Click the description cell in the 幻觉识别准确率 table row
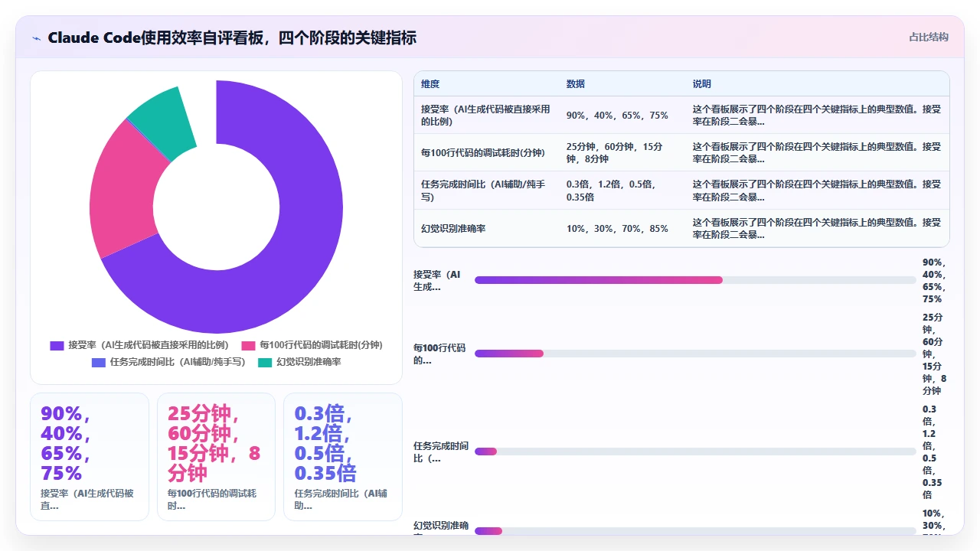980x551 pixels. pyautogui.click(x=817, y=228)
